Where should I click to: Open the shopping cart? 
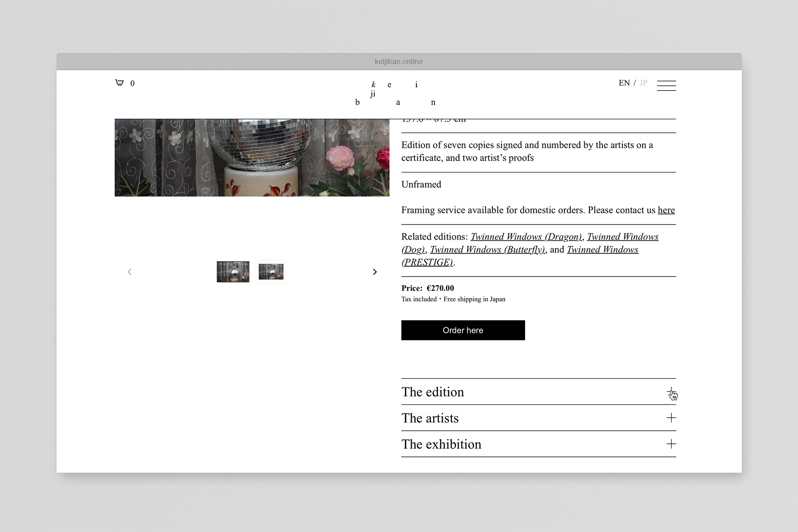pos(120,83)
